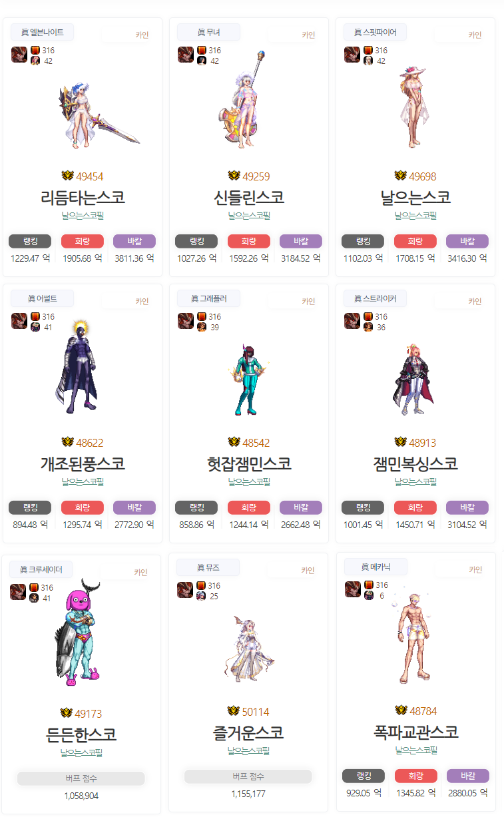504x825 pixels.
Task: Click the red demon icon on 폭파교관스코 card
Action: [353, 589]
